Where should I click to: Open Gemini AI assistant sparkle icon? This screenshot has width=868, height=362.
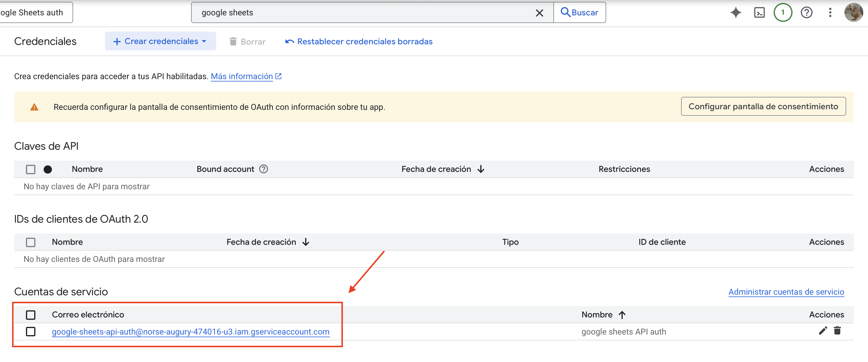(736, 12)
